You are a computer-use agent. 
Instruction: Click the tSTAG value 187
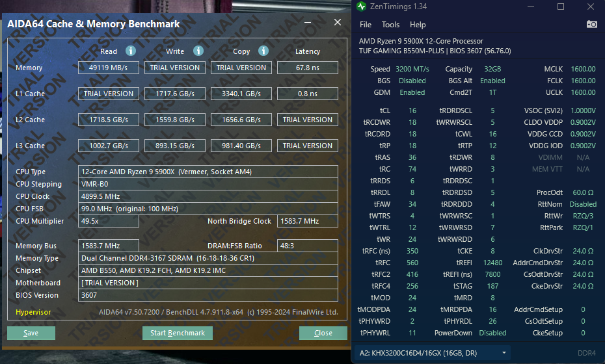pos(492,286)
